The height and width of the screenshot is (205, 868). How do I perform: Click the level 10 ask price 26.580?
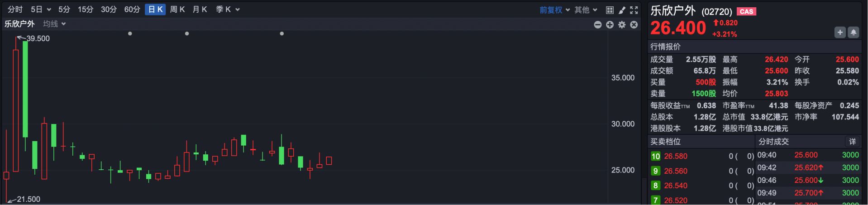[676, 156]
